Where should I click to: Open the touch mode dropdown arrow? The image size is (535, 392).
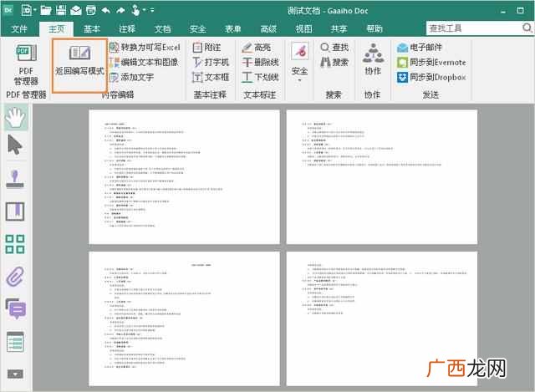(144, 10)
